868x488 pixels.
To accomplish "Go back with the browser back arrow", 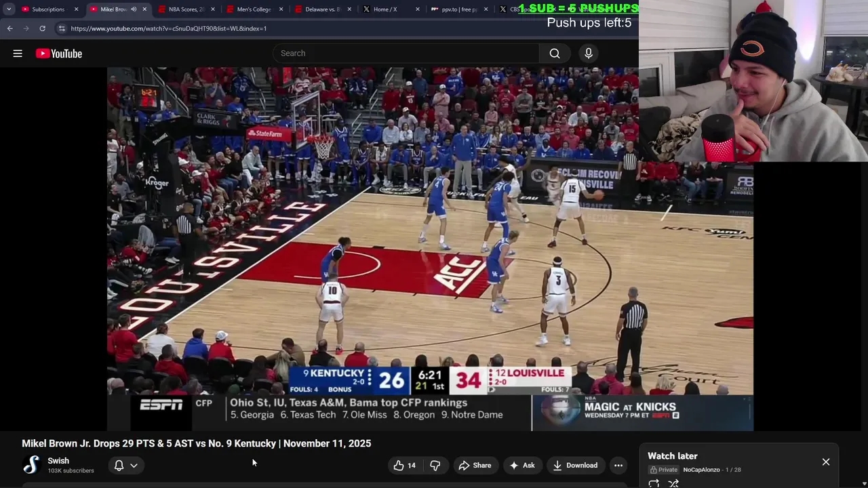I will tap(9, 28).
